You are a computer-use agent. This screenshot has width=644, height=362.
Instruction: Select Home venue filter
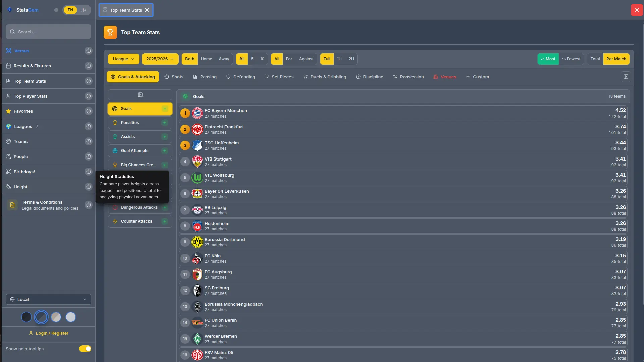point(206,59)
